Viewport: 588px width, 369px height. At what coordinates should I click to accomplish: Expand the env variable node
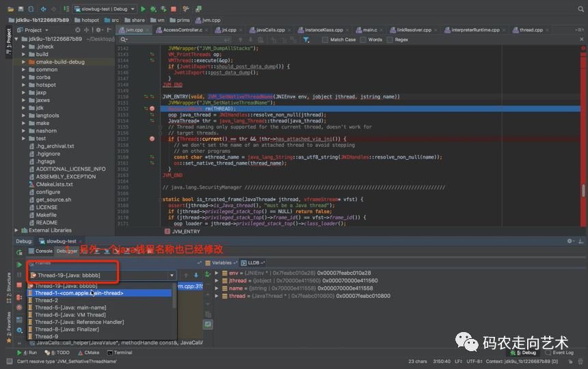click(x=216, y=273)
